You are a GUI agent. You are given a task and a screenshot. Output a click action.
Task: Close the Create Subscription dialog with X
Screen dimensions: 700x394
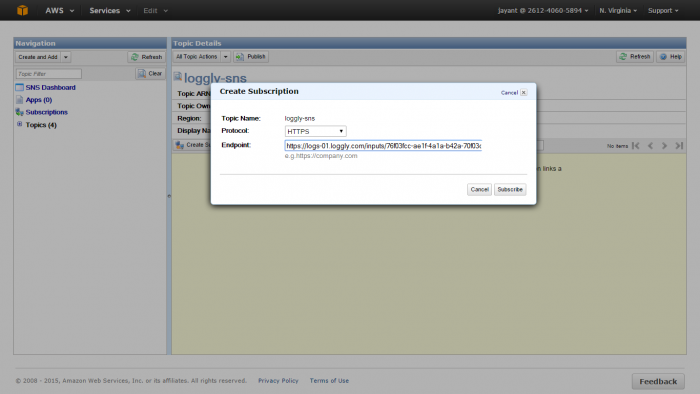524,93
